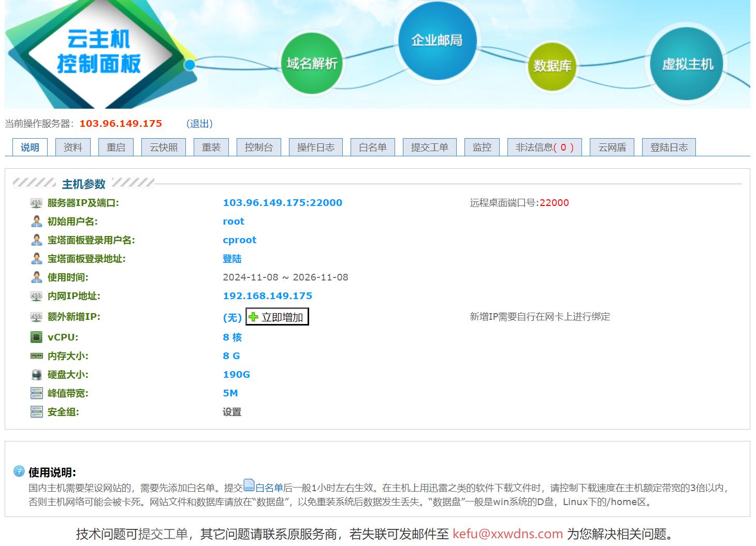Go to the 监控 tab
Image resolution: width=756 pixels, height=546 pixels.
[x=482, y=147]
